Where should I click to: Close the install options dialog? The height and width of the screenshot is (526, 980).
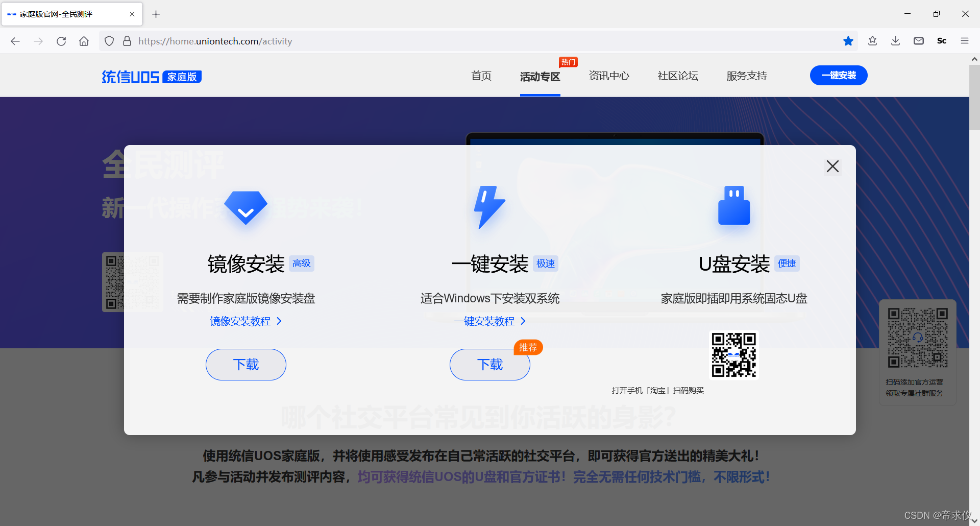[x=832, y=166]
